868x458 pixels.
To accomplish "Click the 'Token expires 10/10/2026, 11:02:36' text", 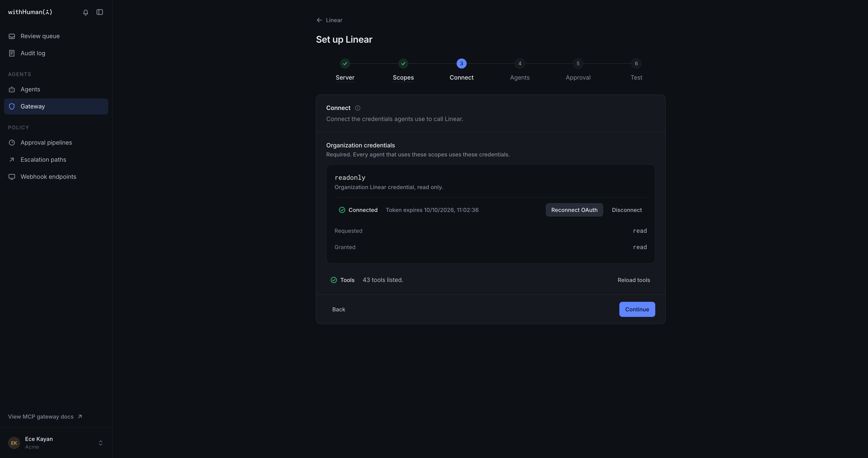I will click(x=432, y=210).
